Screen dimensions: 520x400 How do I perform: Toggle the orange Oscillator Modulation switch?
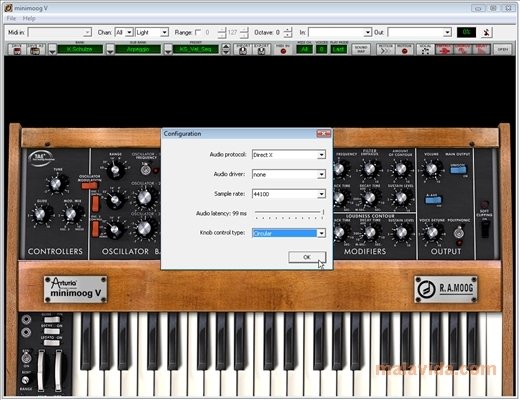coord(89,185)
